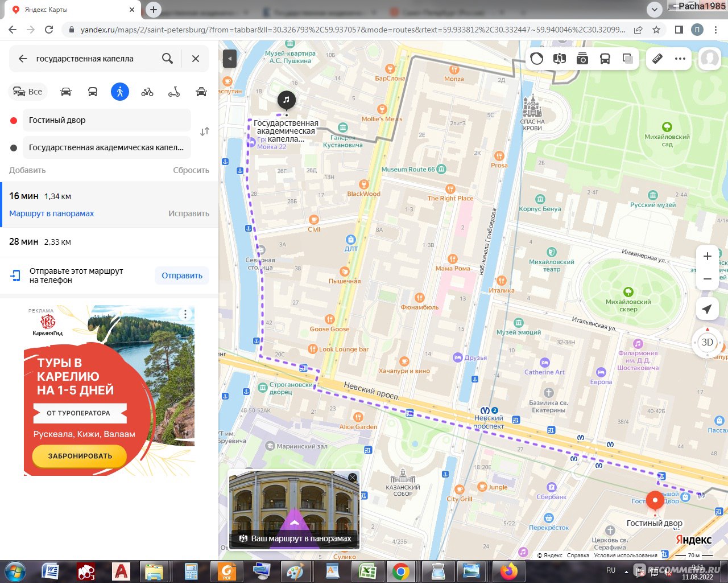The height and width of the screenshot is (584, 728).
Task: Open 'Маршрут в панорамах' link
Action: tap(52, 213)
